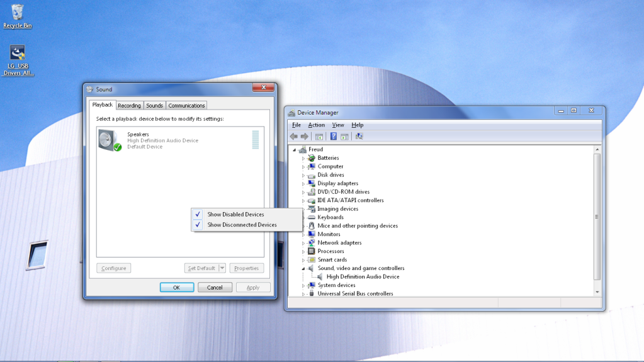Click Cancel in the Sound dialog
The image size is (644, 362).
[x=215, y=288]
